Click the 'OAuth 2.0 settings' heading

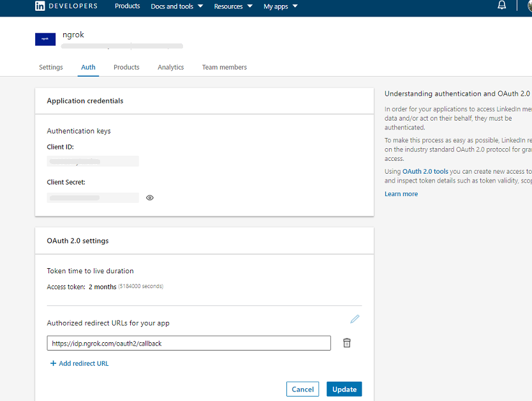(x=78, y=241)
